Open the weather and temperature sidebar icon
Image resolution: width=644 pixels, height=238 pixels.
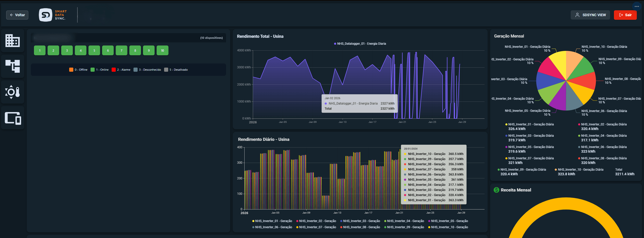click(x=13, y=92)
